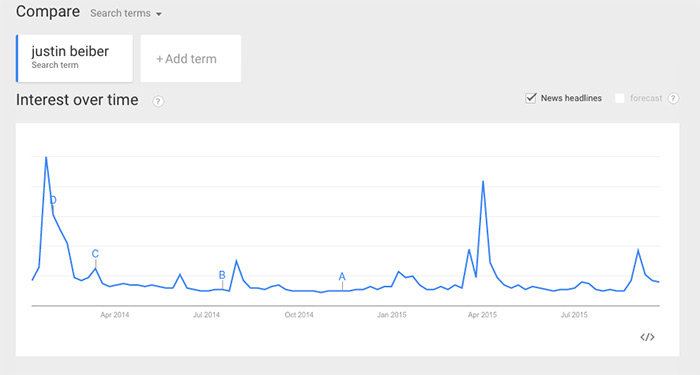Click the forecast help question mark icon

coord(673,98)
